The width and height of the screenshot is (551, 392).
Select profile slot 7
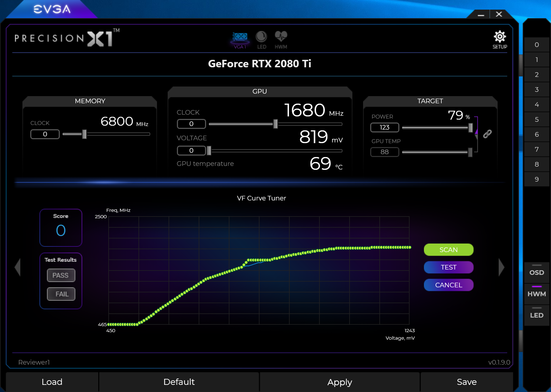click(537, 150)
